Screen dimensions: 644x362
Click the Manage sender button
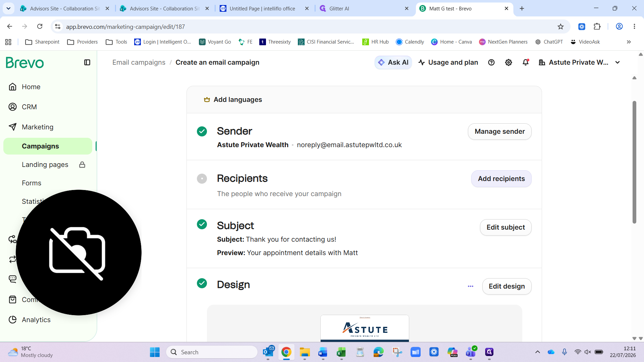[500, 131]
